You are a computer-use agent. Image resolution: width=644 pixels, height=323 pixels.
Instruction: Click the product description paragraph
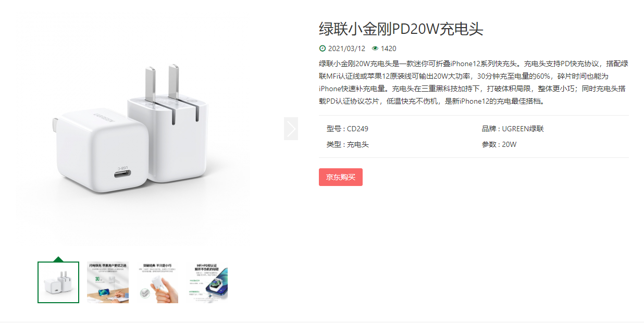474,82
